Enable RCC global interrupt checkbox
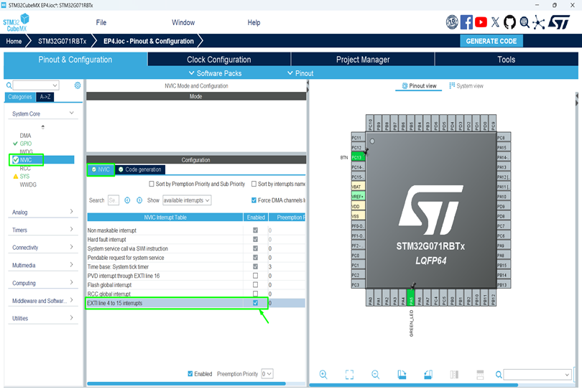The width and height of the screenshot is (582, 392). pos(255,294)
